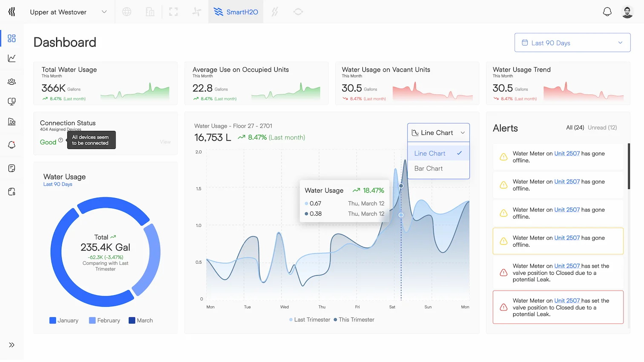Screen dimensions: 644x362
Task: Select the SmartH2O tab
Action: (236, 12)
